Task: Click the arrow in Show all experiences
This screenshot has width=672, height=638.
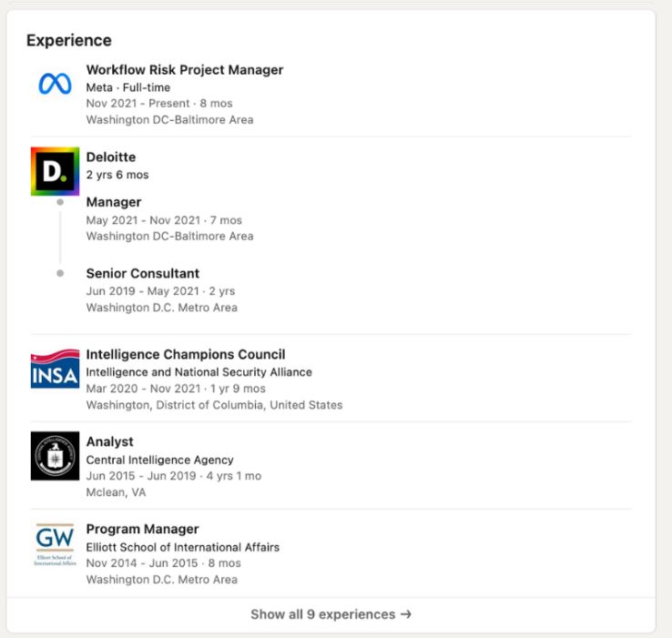Action: point(405,614)
